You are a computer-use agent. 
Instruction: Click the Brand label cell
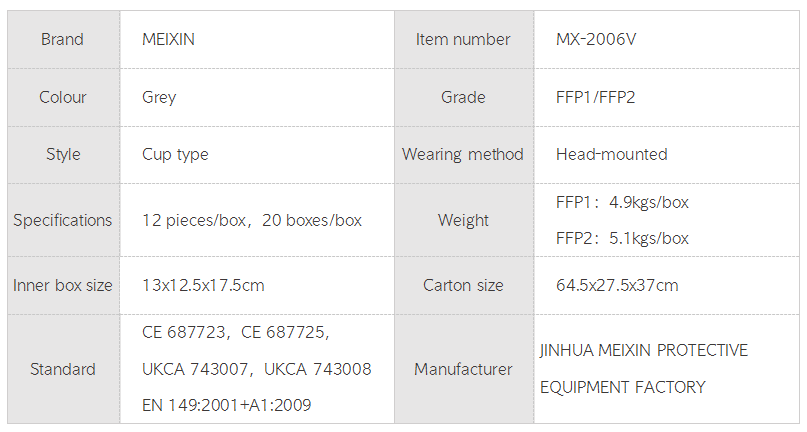[x=62, y=40]
